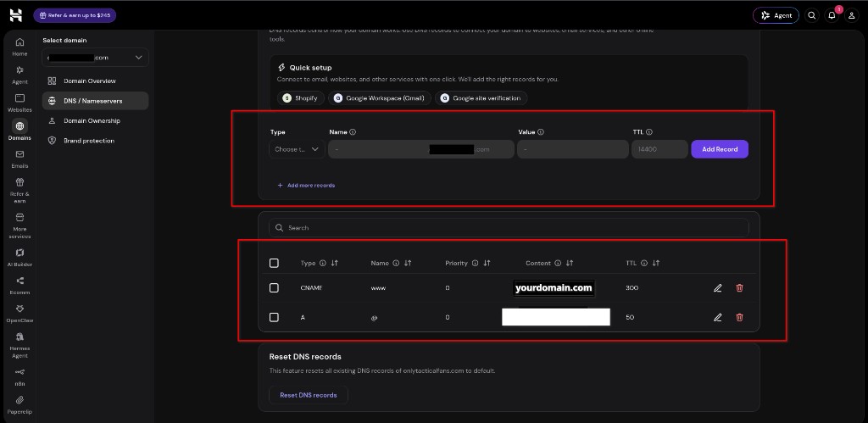Focus the record Name input field
The image size is (868, 423).
pyautogui.click(x=421, y=149)
